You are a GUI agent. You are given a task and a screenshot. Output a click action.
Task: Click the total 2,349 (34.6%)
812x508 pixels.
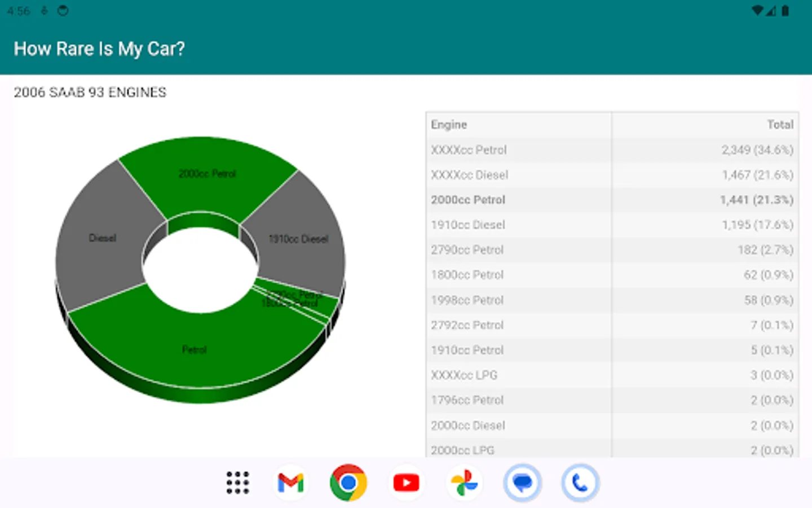[x=757, y=150]
